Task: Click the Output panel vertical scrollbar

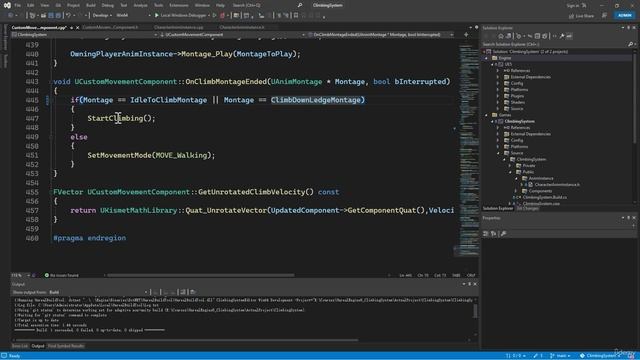Action: (x=475, y=311)
